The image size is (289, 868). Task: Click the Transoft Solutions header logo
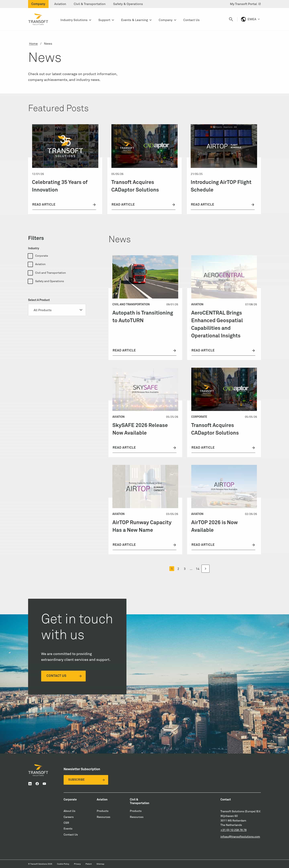(x=38, y=19)
